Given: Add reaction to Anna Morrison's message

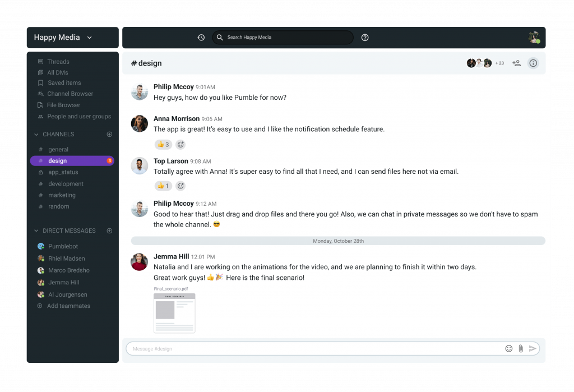Looking at the screenshot, I should 180,144.
